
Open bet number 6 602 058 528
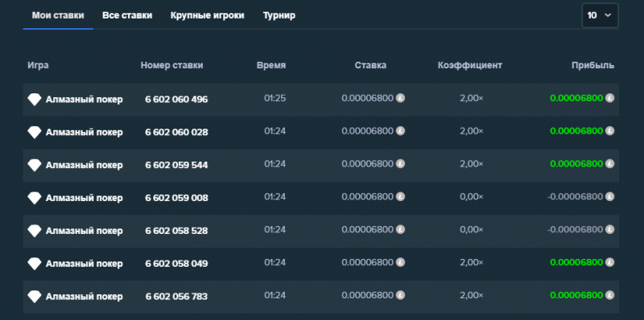[x=176, y=231]
